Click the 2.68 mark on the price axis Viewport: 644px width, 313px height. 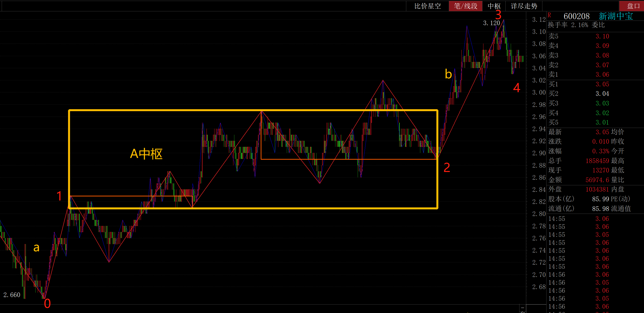tap(539, 287)
